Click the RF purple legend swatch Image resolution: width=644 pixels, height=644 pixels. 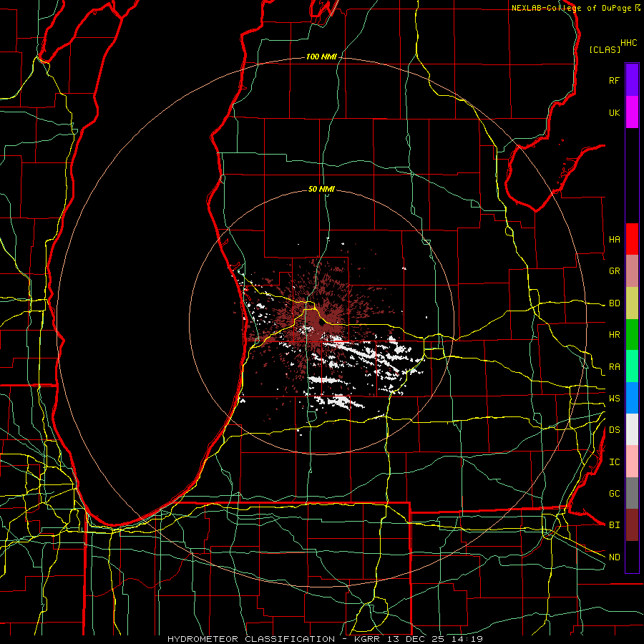632,80
